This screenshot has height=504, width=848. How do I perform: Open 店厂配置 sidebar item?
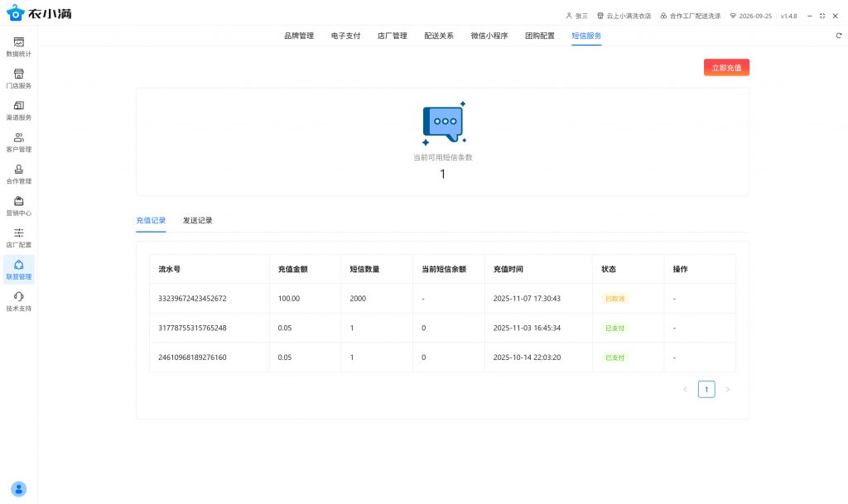tap(18, 238)
